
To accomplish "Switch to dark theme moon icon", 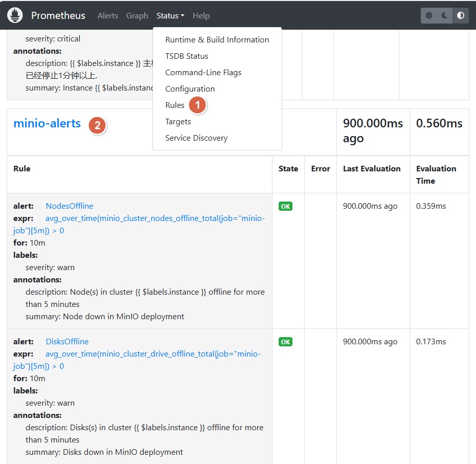I will point(444,15).
